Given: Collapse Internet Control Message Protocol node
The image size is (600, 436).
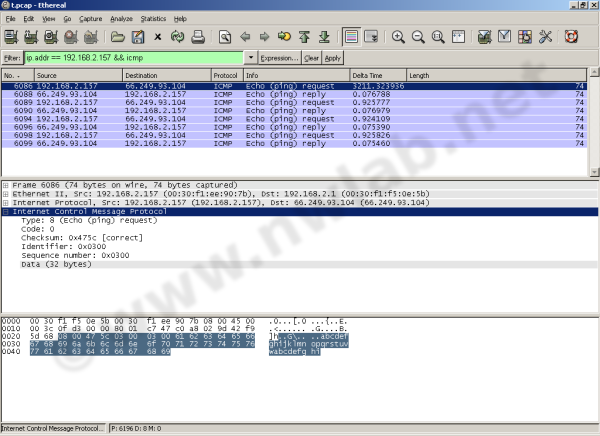Looking at the screenshot, I should pyautogui.click(x=6, y=212).
